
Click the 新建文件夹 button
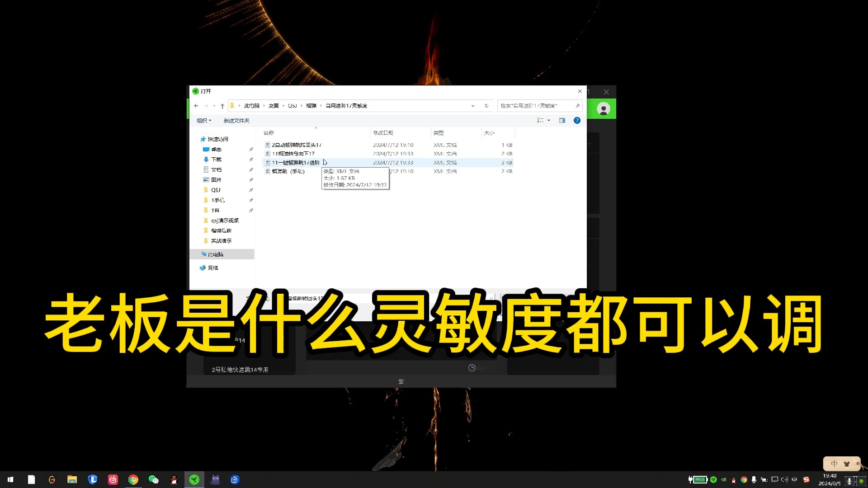(x=236, y=121)
